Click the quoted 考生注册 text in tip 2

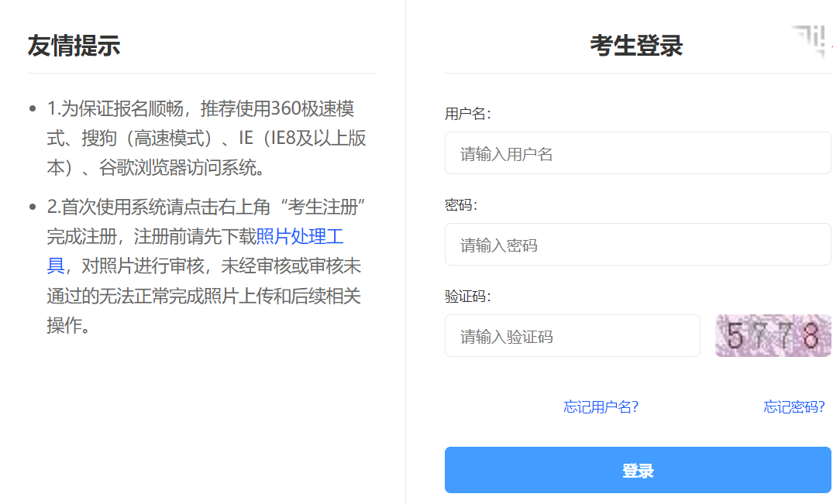(325, 207)
